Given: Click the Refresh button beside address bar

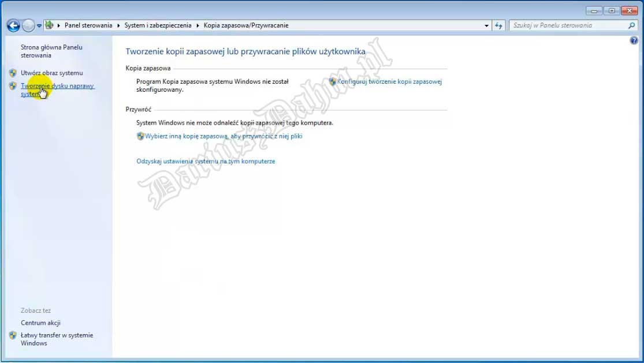Looking at the screenshot, I should tap(498, 25).
